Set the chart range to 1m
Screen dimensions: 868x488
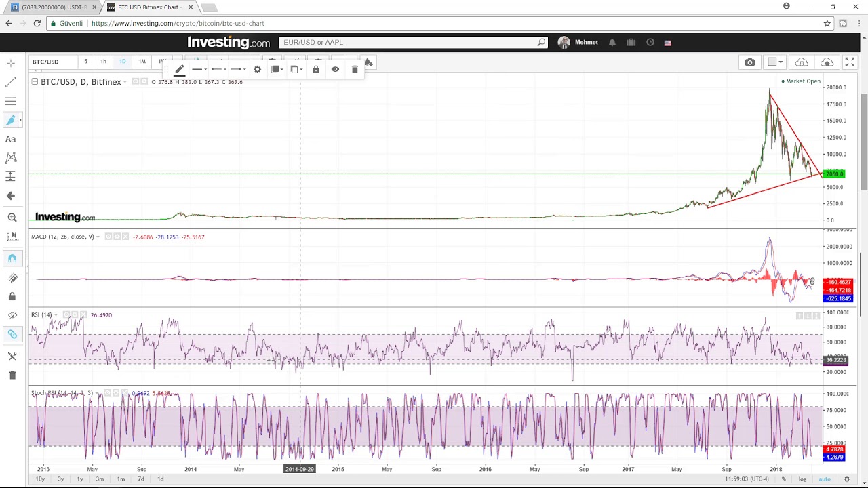121,479
